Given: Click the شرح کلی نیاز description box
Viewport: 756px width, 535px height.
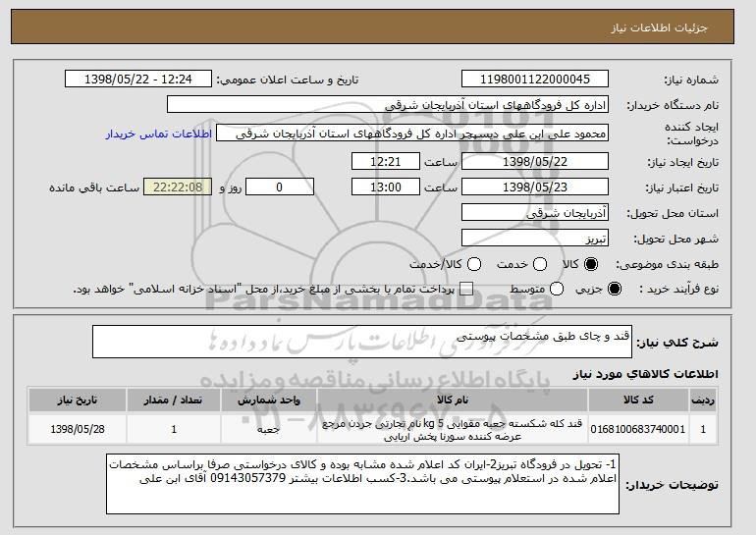Looking at the screenshot, I should pos(362,342).
